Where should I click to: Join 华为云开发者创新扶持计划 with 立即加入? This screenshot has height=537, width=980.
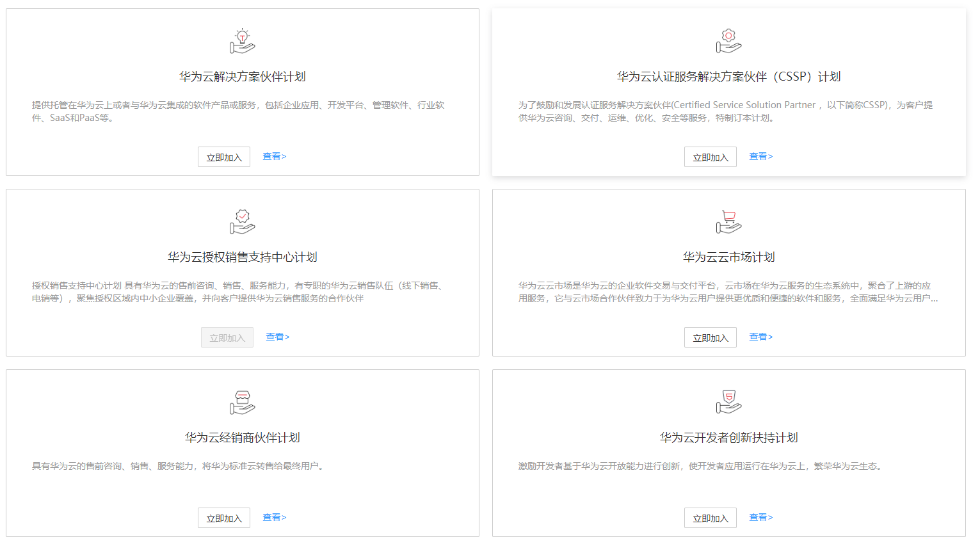tap(711, 518)
